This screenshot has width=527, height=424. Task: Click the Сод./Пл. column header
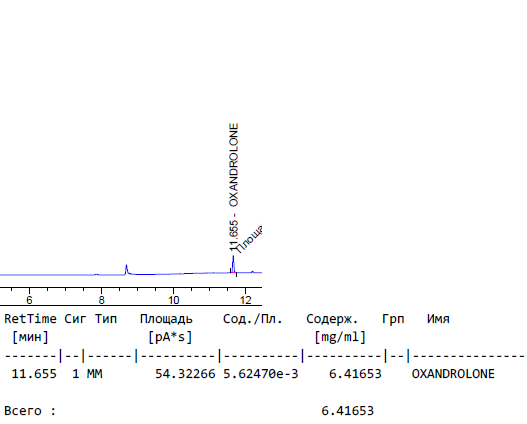click(253, 319)
